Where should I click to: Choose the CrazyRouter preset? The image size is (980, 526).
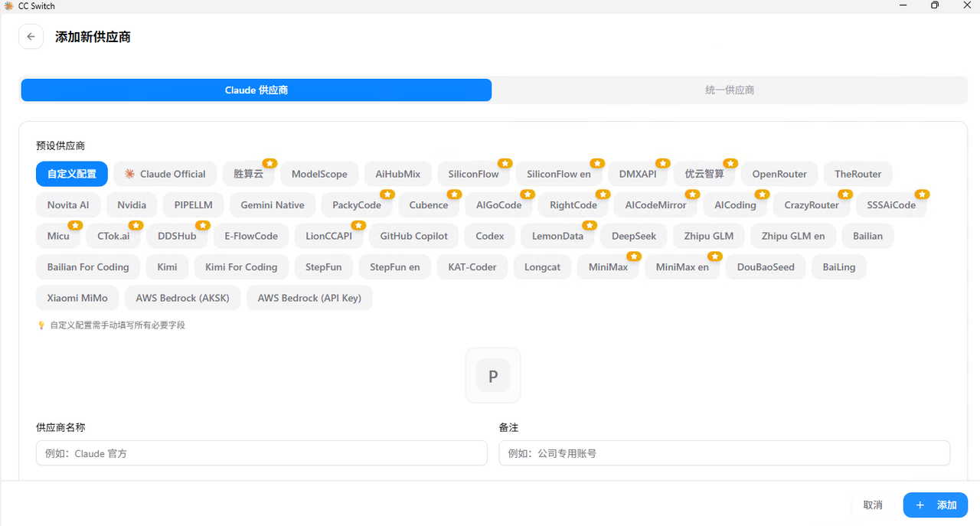(x=812, y=205)
